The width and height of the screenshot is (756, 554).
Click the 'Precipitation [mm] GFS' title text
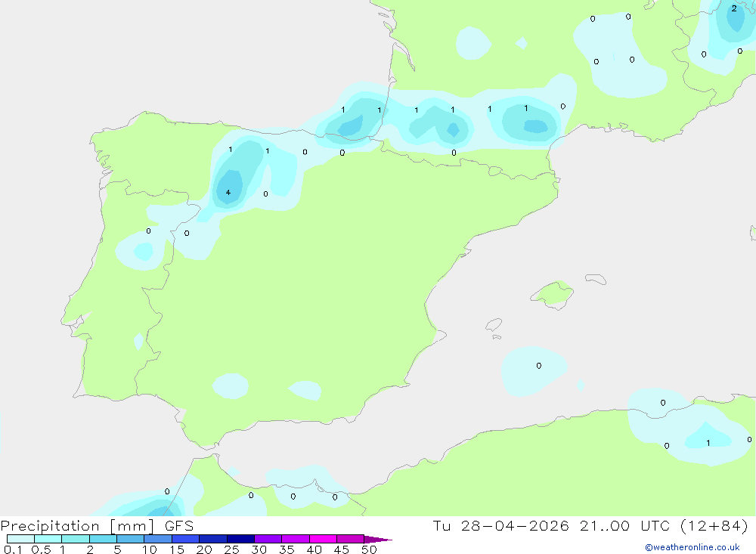pos(97,526)
